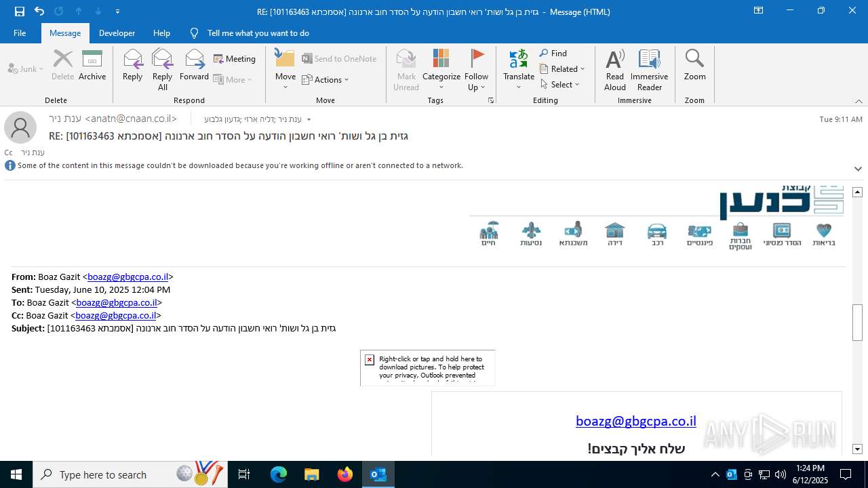
Task: Launch Firefox from the taskbar
Action: tap(344, 474)
